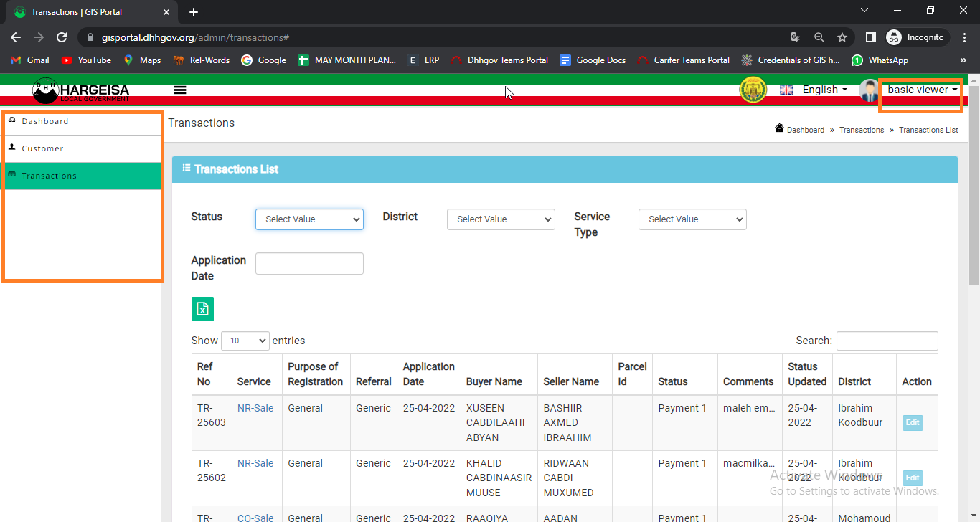Click browser back arrow

[16, 37]
